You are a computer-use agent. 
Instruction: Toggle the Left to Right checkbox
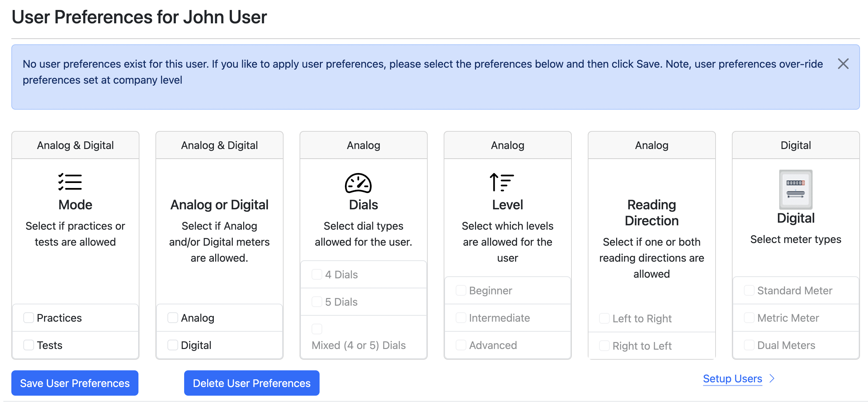click(x=604, y=318)
